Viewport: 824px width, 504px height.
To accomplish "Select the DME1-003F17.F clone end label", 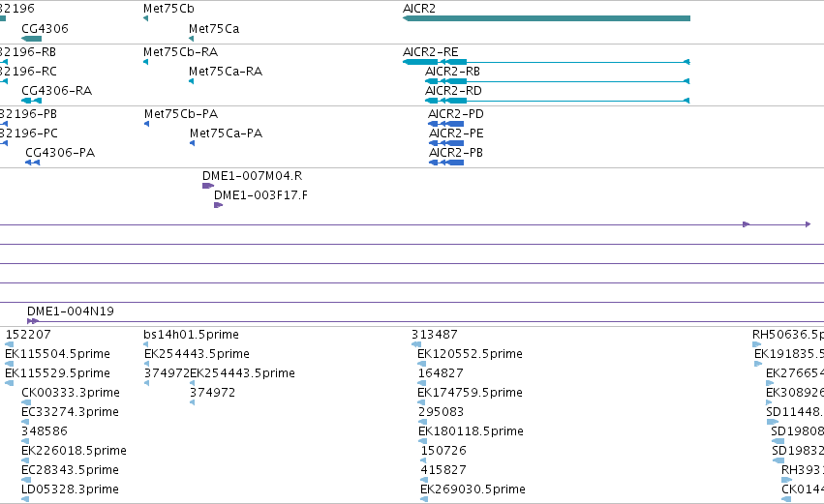I will pos(260,195).
